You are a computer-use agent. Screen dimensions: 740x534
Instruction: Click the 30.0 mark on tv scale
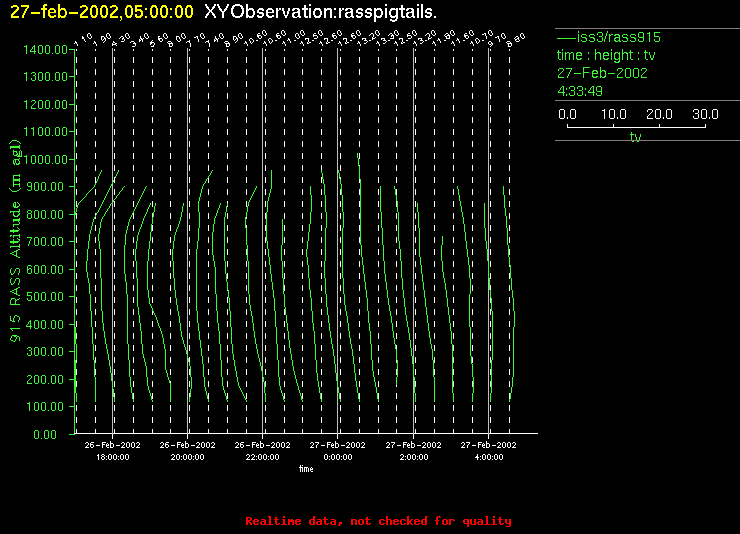point(705,114)
